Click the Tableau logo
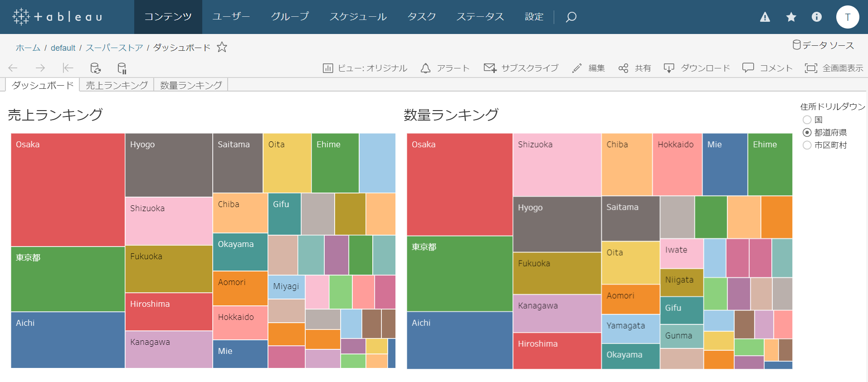The width and height of the screenshot is (868, 382). pyautogui.click(x=57, y=17)
